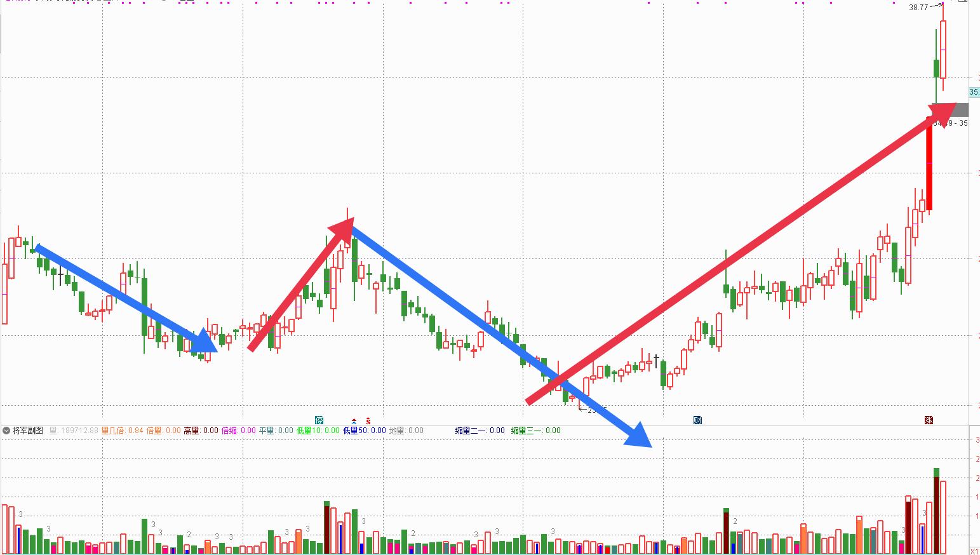The image size is (980, 555).
Task: Select the 倍量: 0.00 indicator value
Action: 163,431
